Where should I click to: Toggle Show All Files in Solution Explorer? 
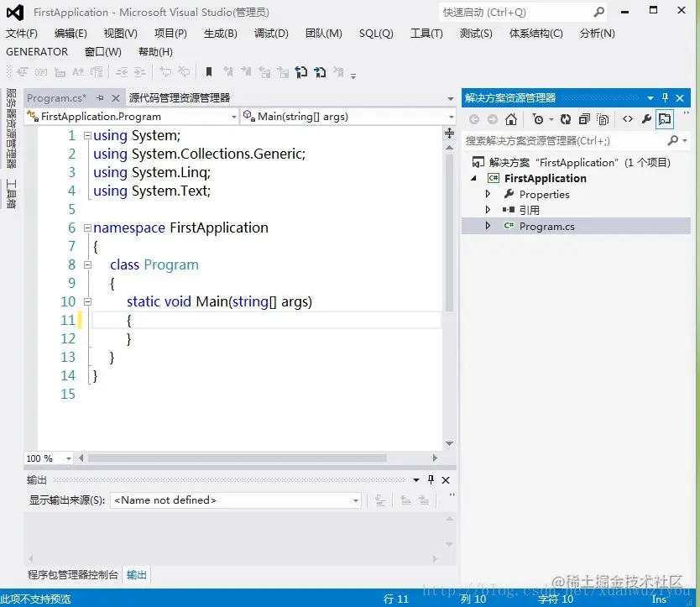[603, 119]
